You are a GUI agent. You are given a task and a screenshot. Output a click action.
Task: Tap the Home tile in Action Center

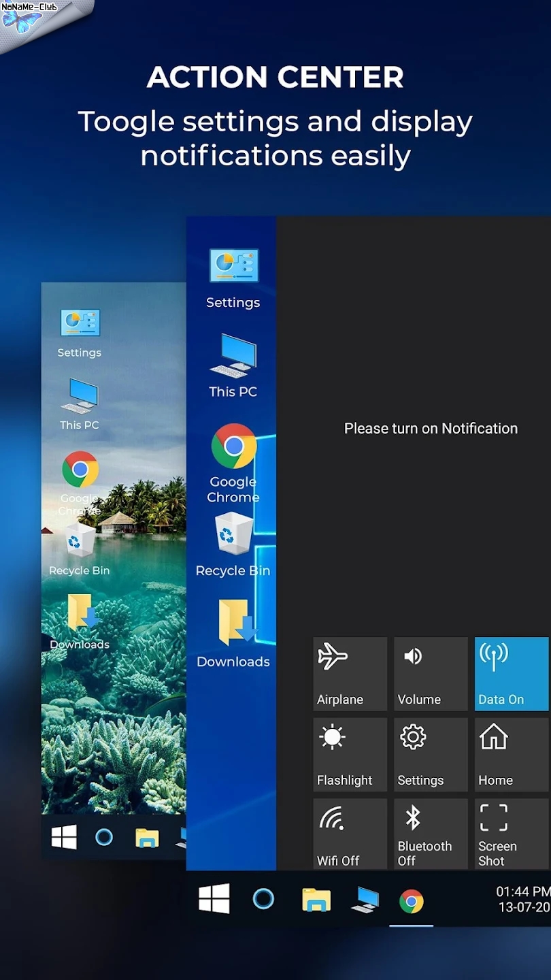point(512,755)
